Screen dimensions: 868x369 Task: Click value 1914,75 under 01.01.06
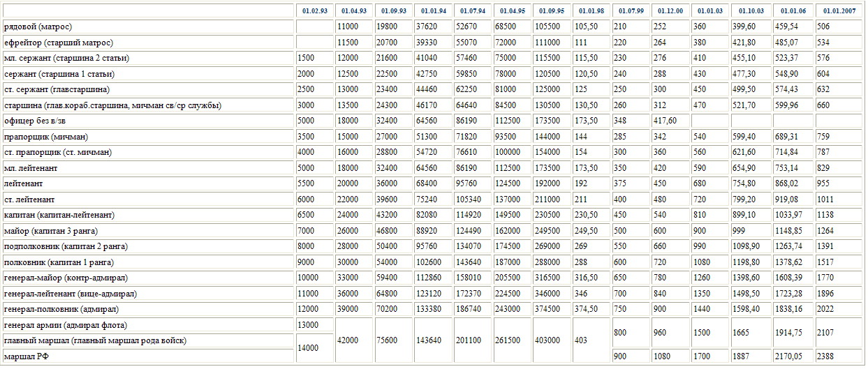click(790, 333)
